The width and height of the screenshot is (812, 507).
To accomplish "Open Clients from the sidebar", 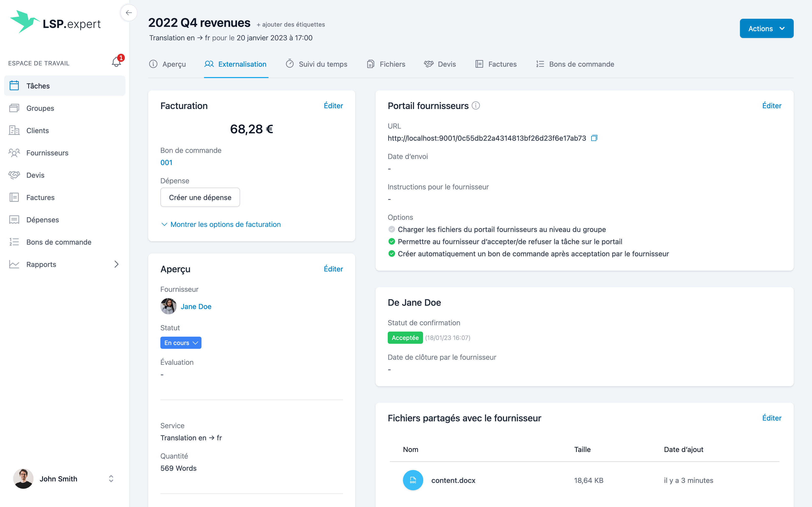I will pyautogui.click(x=37, y=131).
